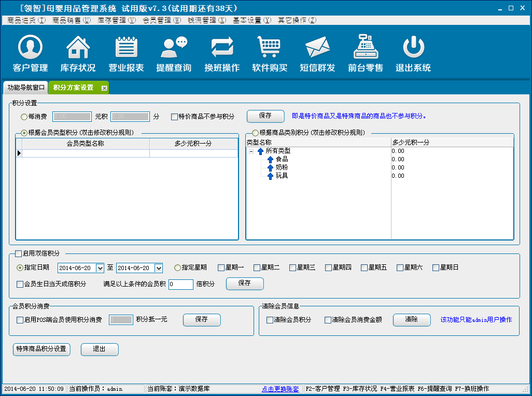Open the start date dropdown
532x396 pixels.
click(101, 268)
